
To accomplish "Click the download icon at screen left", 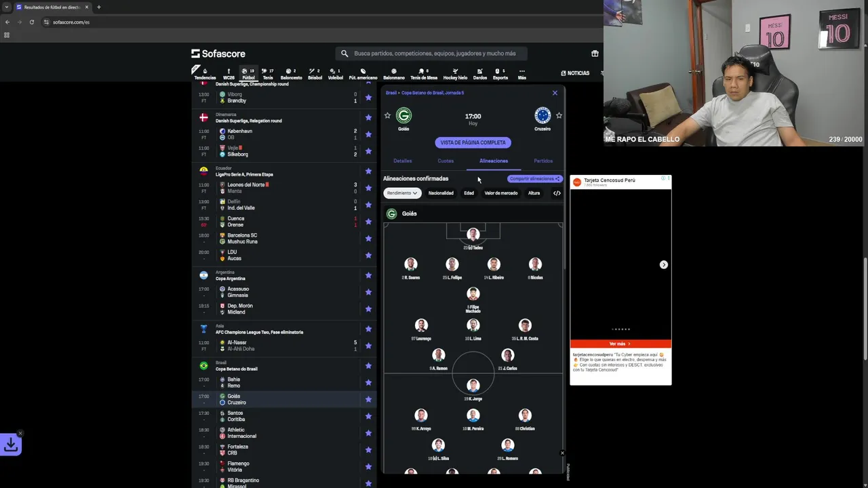I will [x=11, y=445].
